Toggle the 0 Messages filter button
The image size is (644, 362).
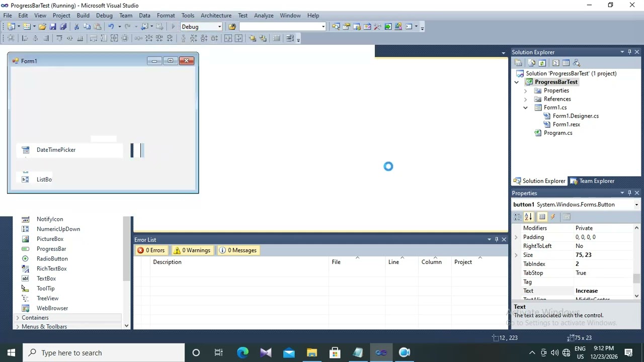238,250
